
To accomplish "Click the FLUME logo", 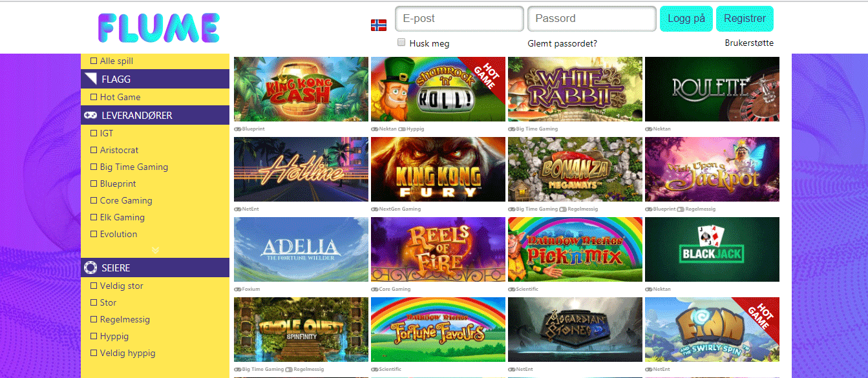I will pos(159,28).
